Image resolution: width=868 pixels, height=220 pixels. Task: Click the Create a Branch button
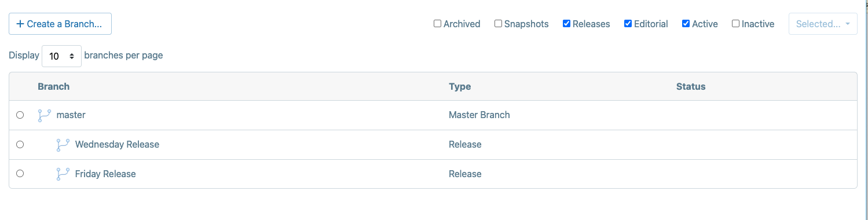point(60,24)
